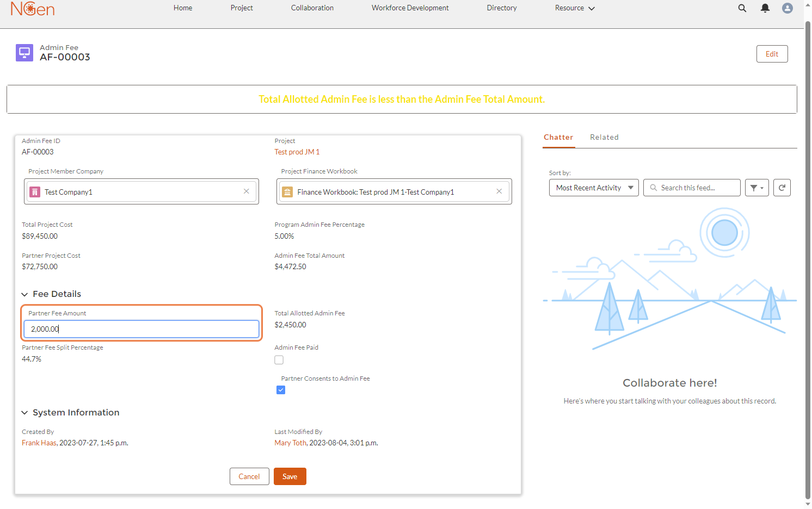Open the Project menu item

coord(242,8)
